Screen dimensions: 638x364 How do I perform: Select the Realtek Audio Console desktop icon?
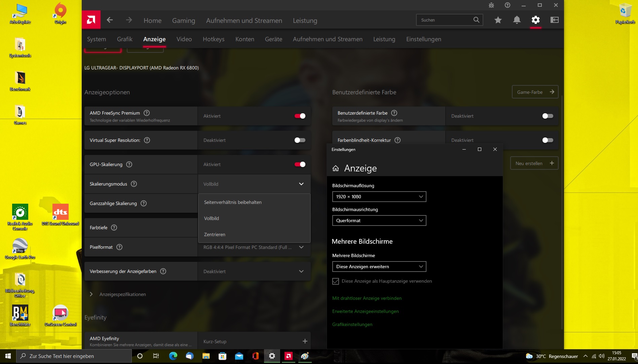(20, 217)
